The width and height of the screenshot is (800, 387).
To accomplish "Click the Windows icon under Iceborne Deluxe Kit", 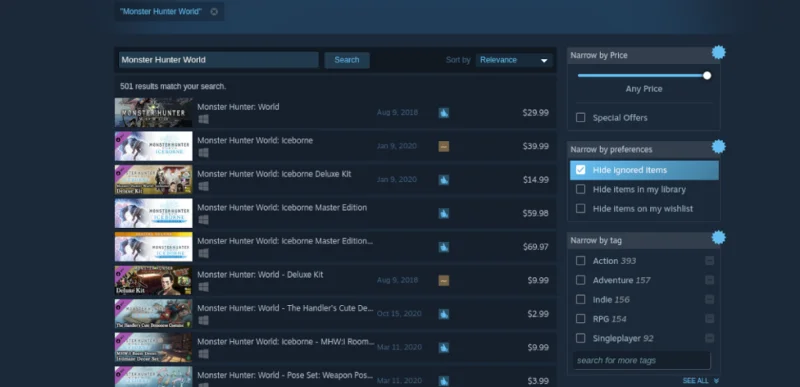I will pyautogui.click(x=203, y=187).
